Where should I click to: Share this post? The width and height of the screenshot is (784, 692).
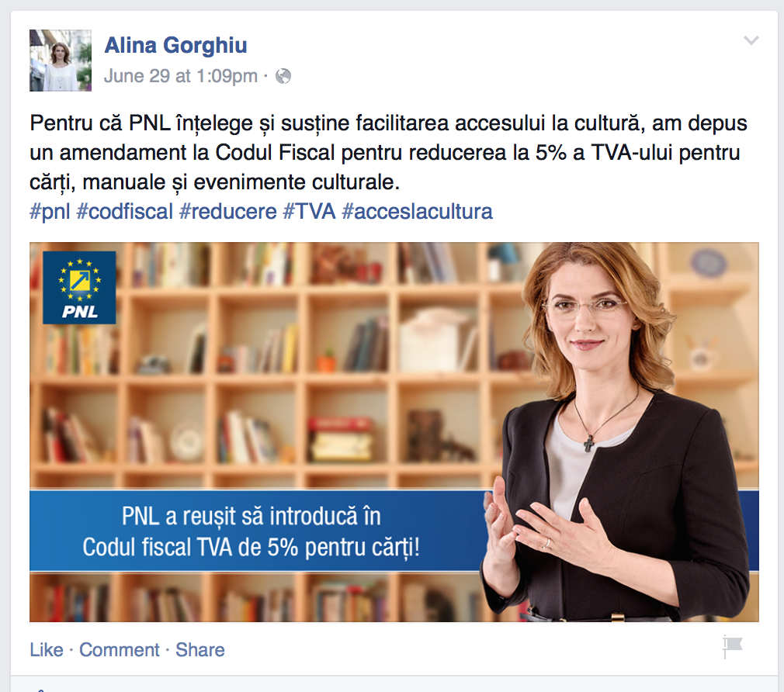200,649
